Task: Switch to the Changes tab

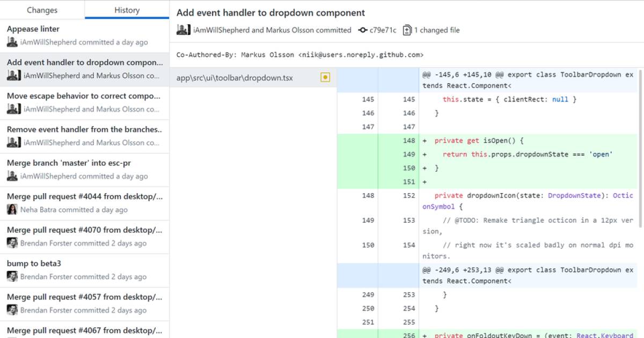Action: pos(41,10)
